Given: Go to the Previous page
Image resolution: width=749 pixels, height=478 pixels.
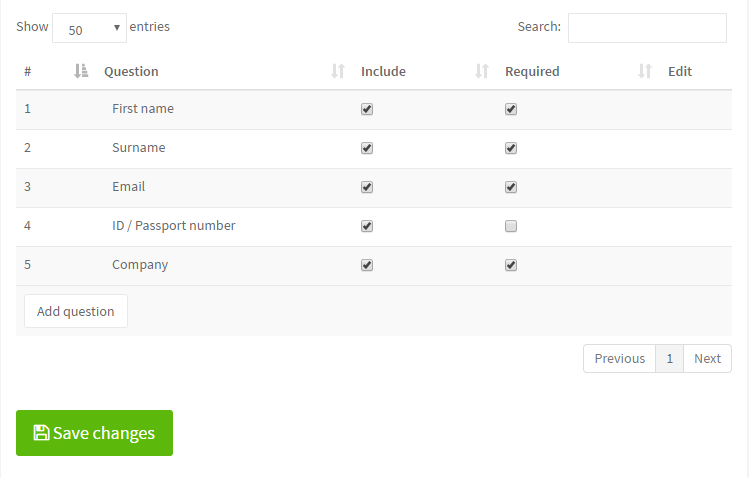Looking at the screenshot, I should (619, 359).
